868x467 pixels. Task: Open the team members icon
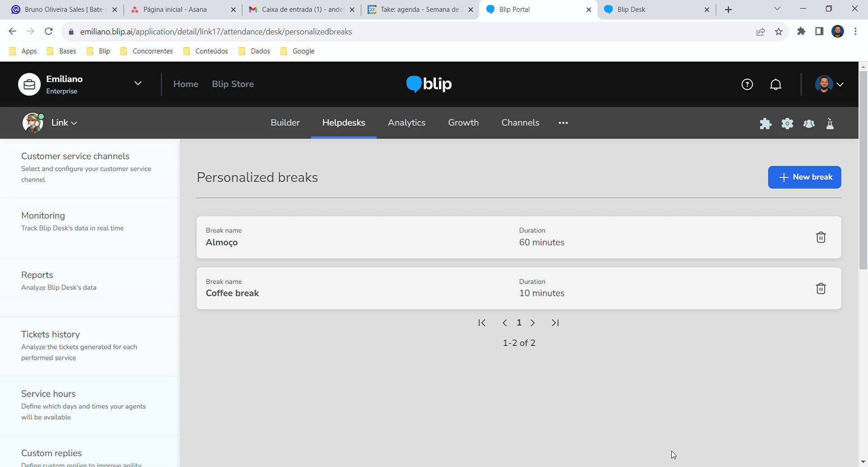pos(809,124)
